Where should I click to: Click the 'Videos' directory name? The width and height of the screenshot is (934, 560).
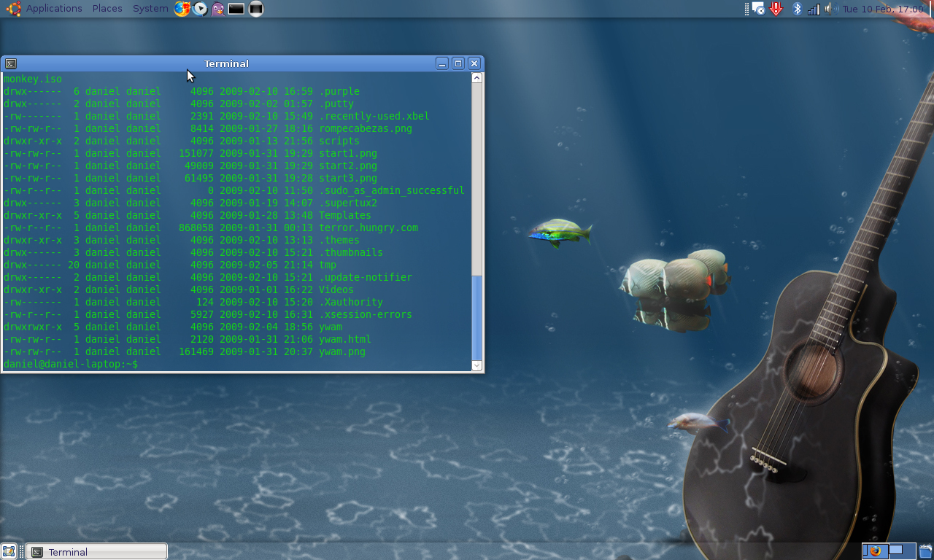pos(336,289)
